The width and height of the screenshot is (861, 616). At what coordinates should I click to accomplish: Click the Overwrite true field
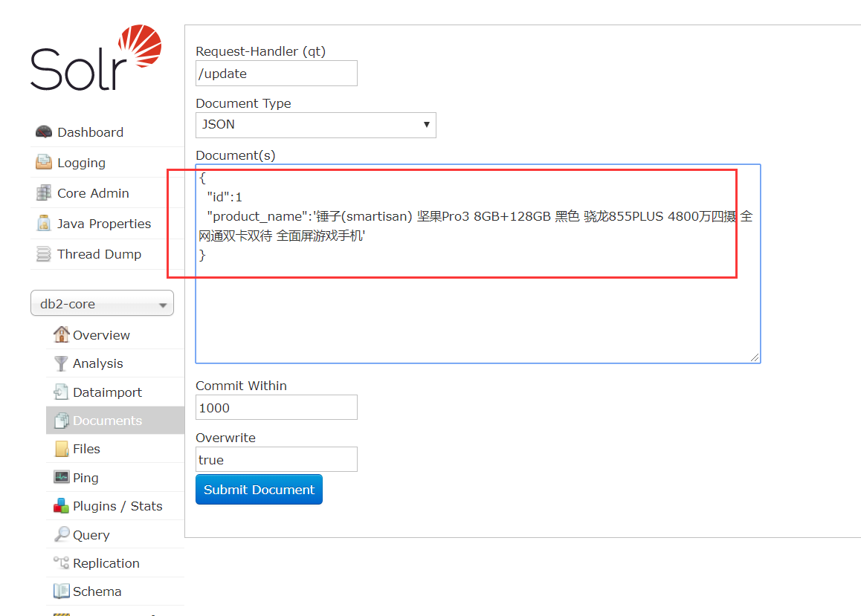point(276,460)
